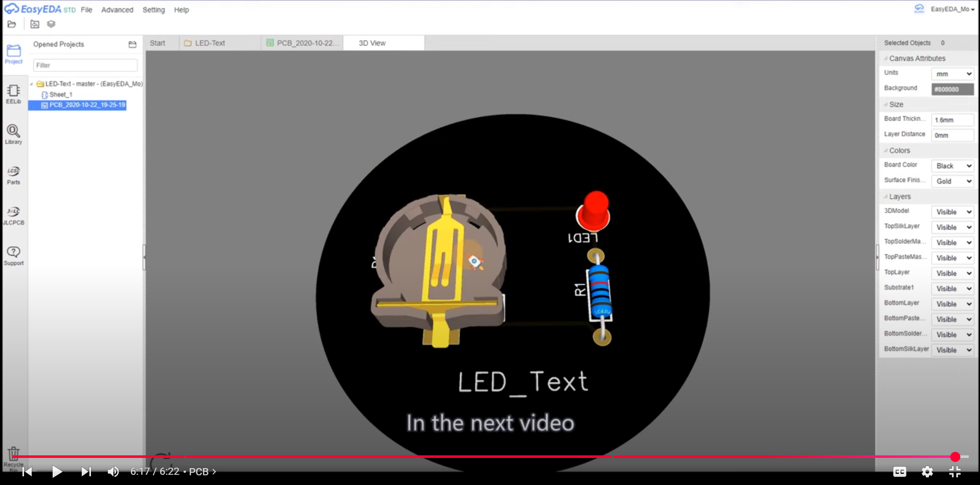
Task: Toggle video closed captions
Action: pos(899,472)
